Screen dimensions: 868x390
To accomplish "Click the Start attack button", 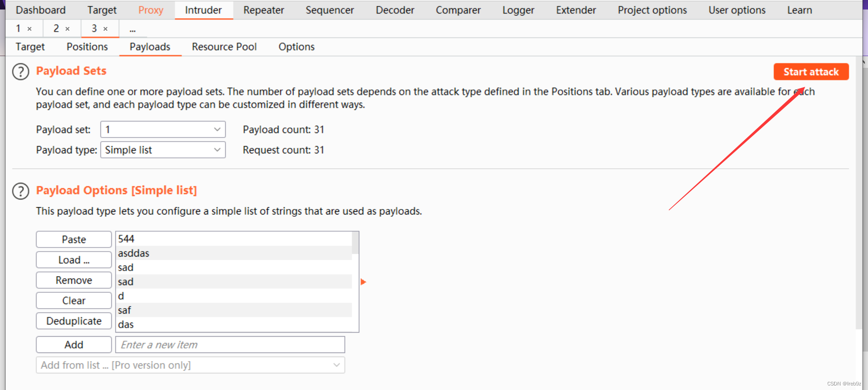I will 811,72.
